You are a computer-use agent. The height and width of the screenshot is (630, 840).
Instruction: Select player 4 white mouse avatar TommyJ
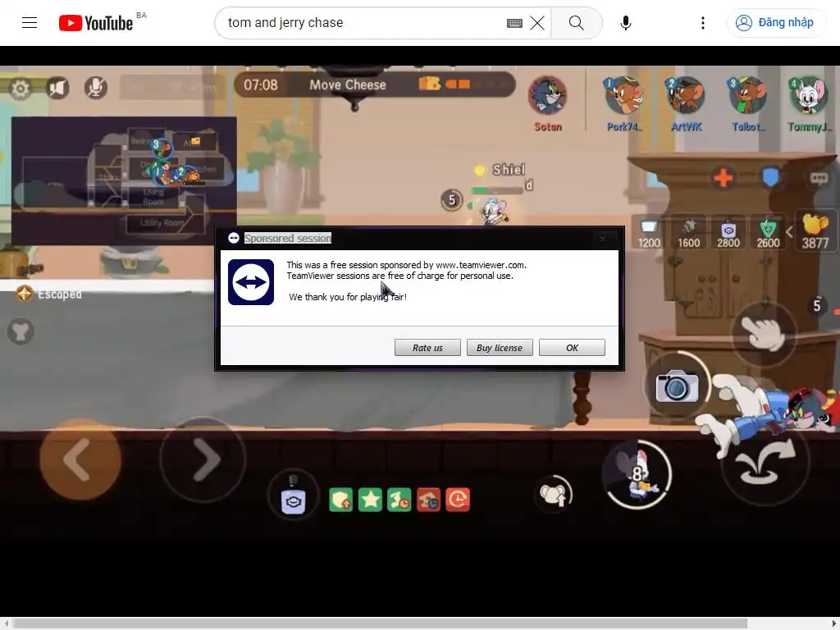pyautogui.click(x=808, y=95)
